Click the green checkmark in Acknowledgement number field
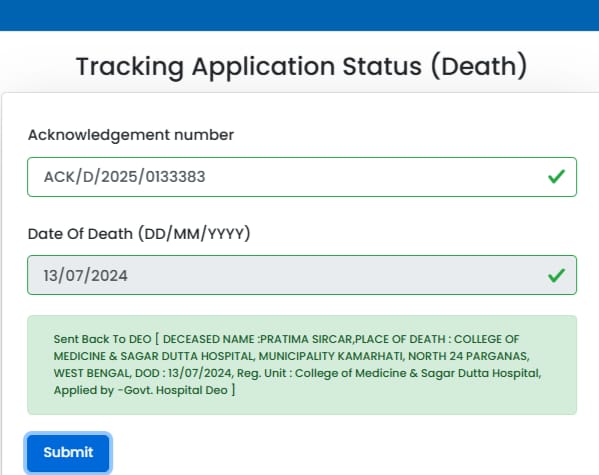The width and height of the screenshot is (599, 475). click(x=556, y=177)
